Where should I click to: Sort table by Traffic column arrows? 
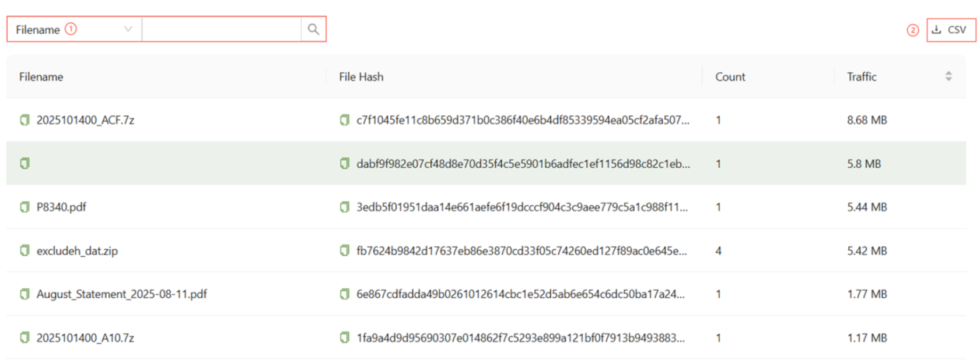(x=949, y=76)
